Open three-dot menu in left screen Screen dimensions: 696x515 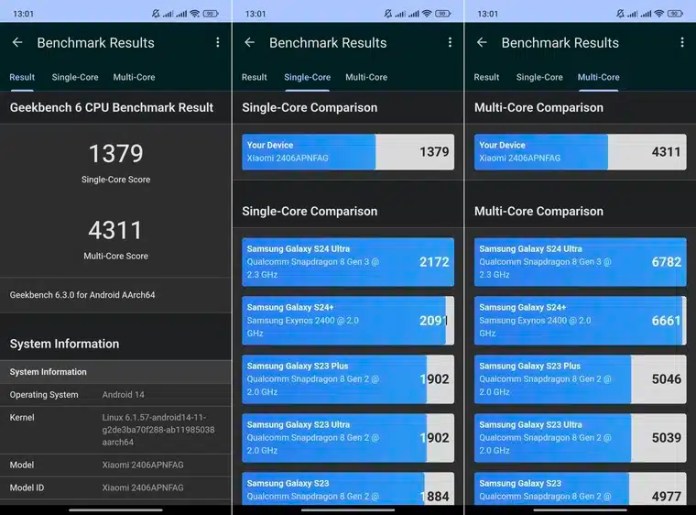click(218, 42)
